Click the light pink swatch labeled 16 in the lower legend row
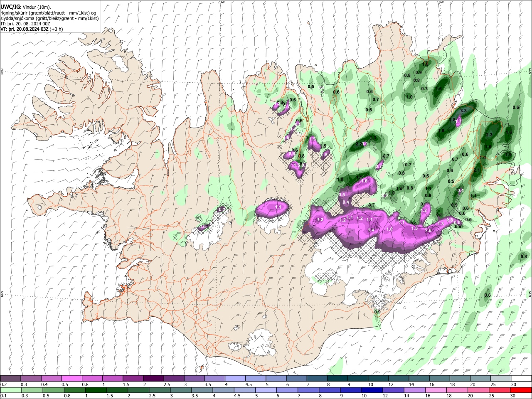532x399 pixels. [436, 390]
